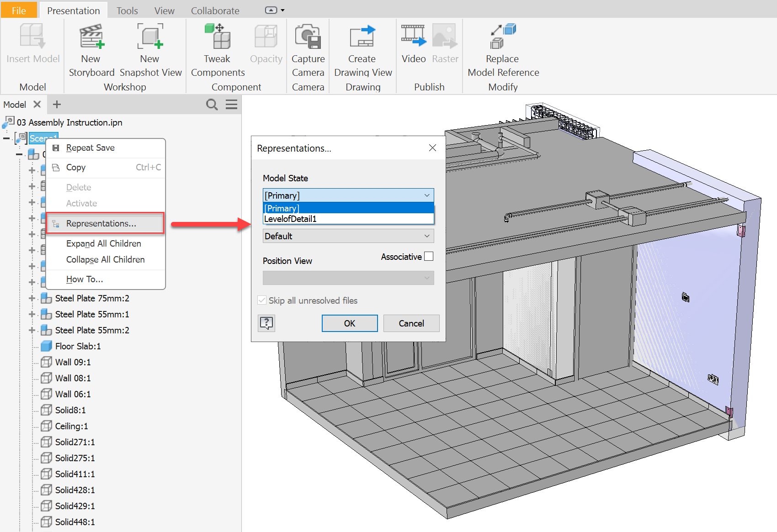The width and height of the screenshot is (777, 532).
Task: Click the Capture Camera icon
Action: click(308, 37)
